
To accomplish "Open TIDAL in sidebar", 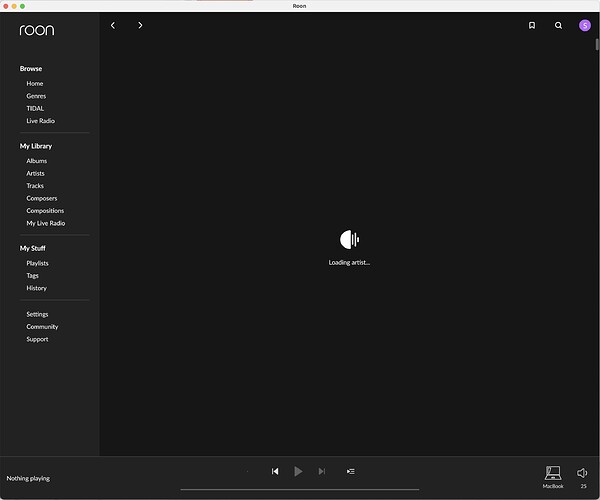I will (x=35, y=108).
